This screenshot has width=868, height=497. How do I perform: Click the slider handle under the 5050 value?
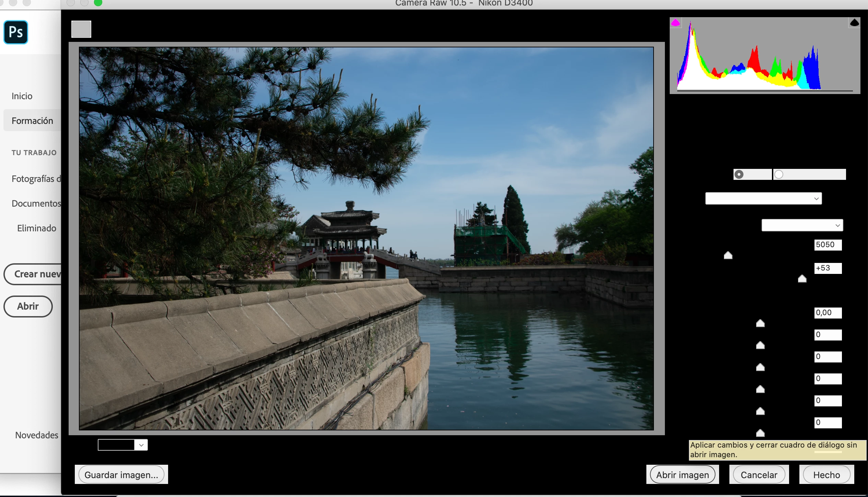[x=728, y=255]
